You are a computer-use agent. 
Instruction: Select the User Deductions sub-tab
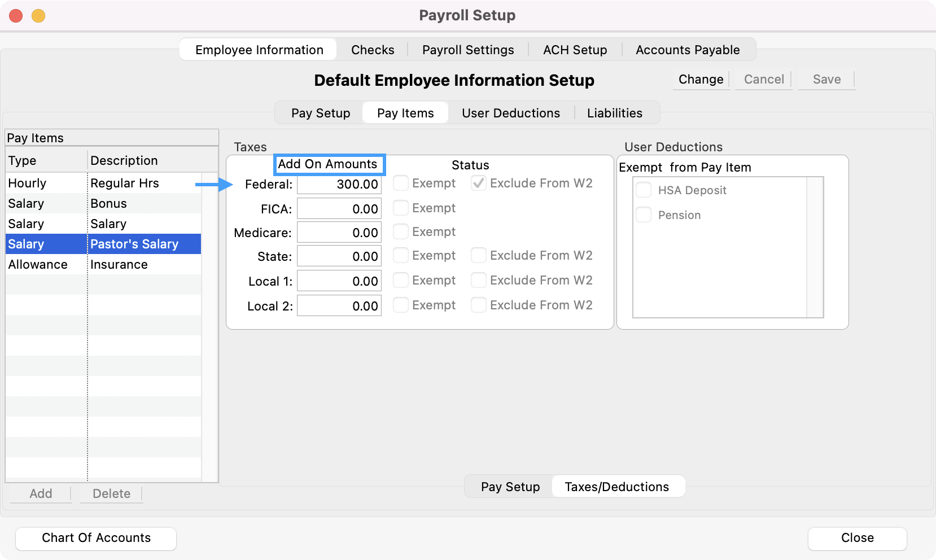click(510, 113)
